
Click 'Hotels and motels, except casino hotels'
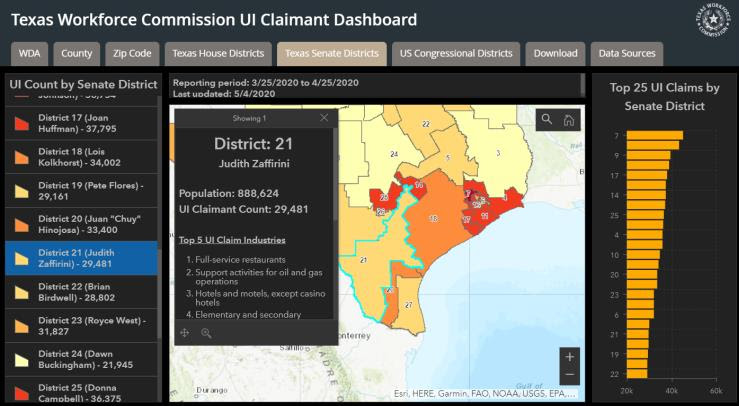(260, 298)
